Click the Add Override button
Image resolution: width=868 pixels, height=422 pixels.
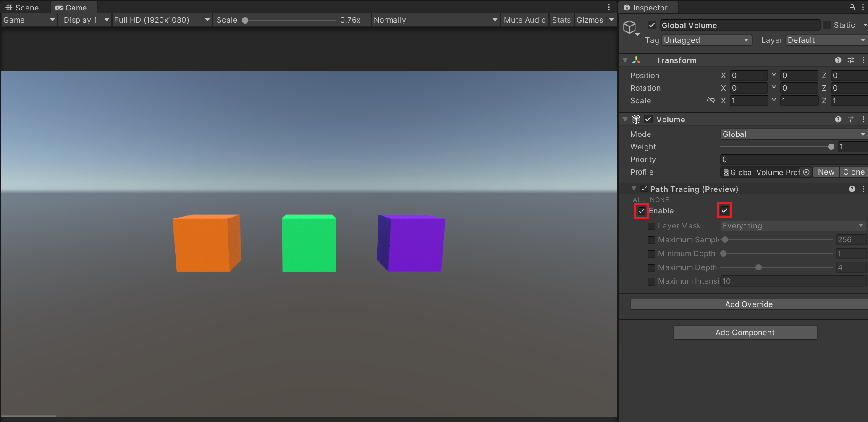tap(748, 304)
